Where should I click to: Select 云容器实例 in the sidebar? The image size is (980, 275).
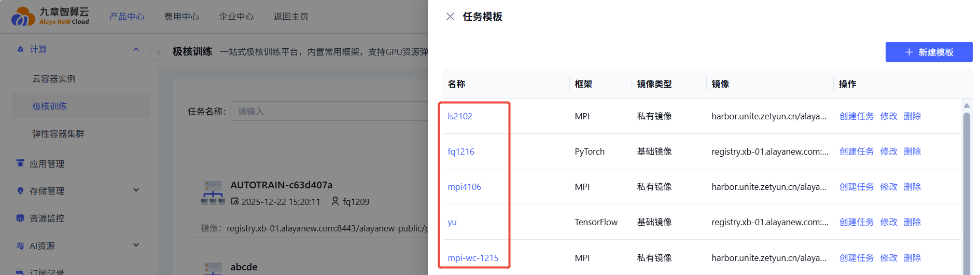(x=54, y=79)
